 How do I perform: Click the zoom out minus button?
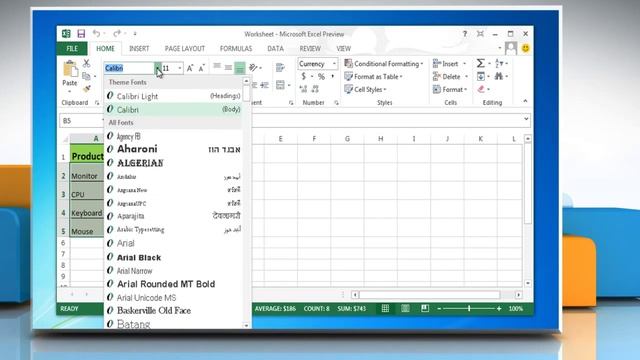point(439,309)
